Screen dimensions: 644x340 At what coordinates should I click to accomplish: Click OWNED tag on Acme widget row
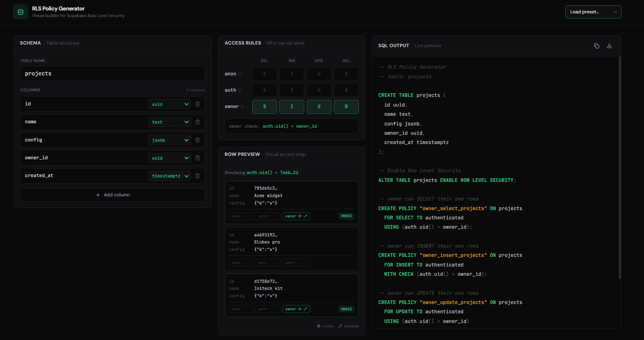pos(346,216)
